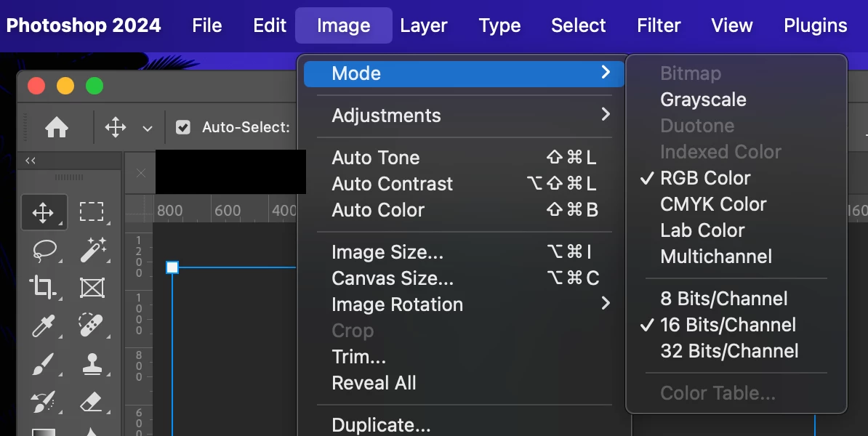Viewport: 868px width, 436px height.
Task: Select the Rectangular Marquee tool
Action: coord(92,212)
